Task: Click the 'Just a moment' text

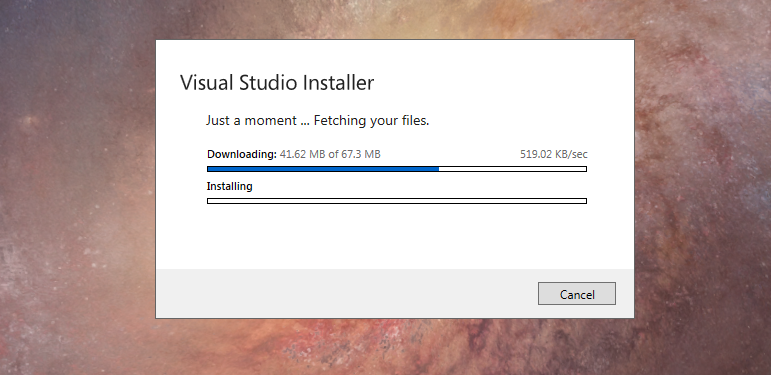Action: click(x=251, y=121)
